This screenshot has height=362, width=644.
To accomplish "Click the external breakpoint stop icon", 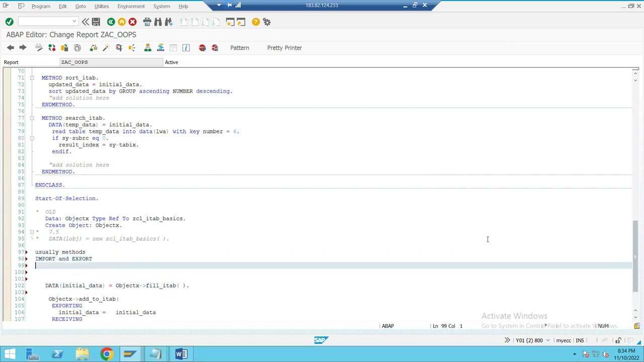I will 215,48.
